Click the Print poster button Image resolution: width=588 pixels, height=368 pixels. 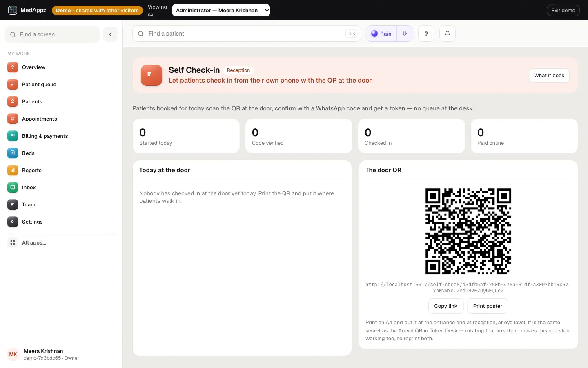(x=488, y=306)
